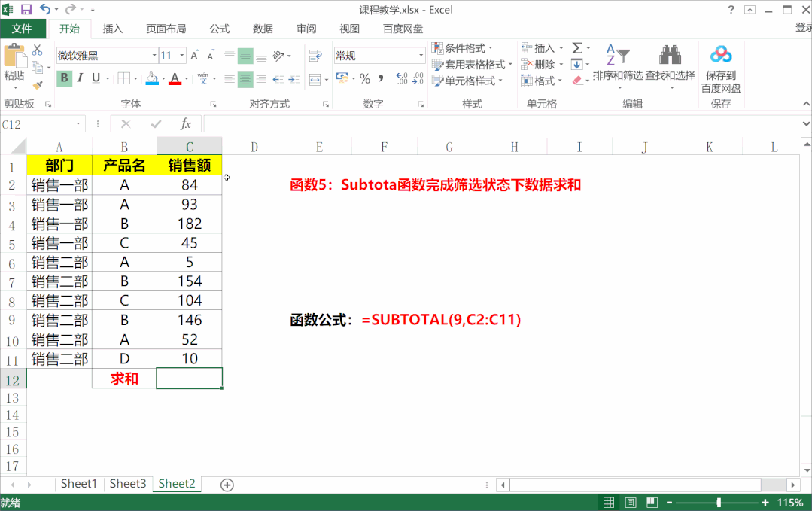Switch to the 公式 (Formulas) tab
812x511 pixels.
(220, 29)
